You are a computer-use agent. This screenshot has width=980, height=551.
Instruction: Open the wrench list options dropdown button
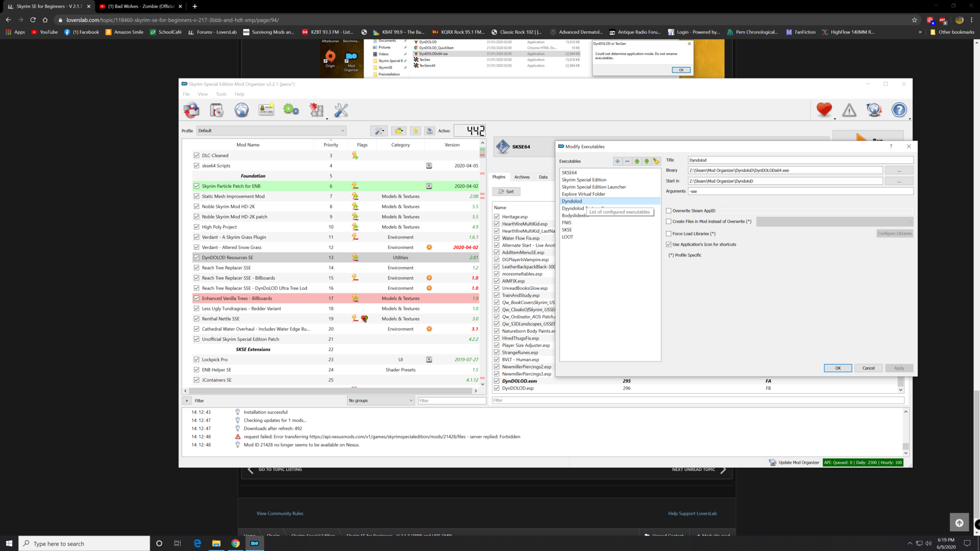click(x=379, y=131)
